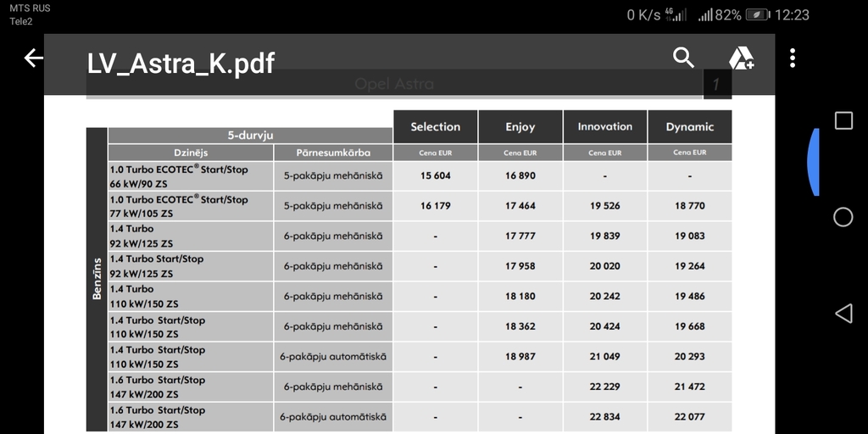Tap price 16 179 under Selection
868x434 pixels.
click(x=436, y=206)
